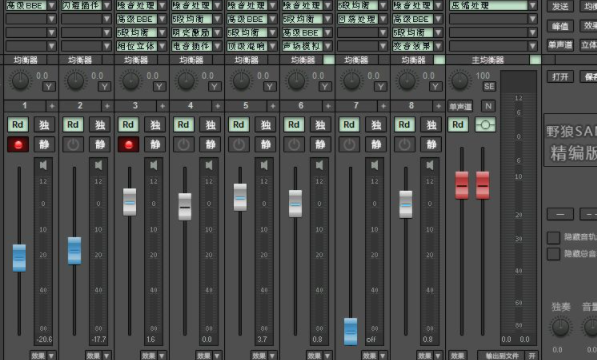Click the plus icon next to track 6's number
Image resolution: width=597 pixels, height=360 pixels.
click(x=328, y=106)
